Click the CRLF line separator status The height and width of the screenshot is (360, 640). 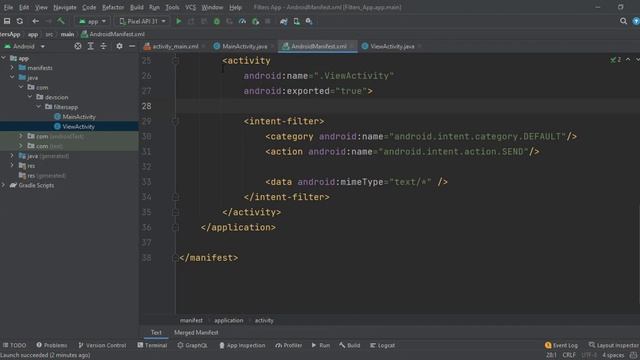(569, 355)
